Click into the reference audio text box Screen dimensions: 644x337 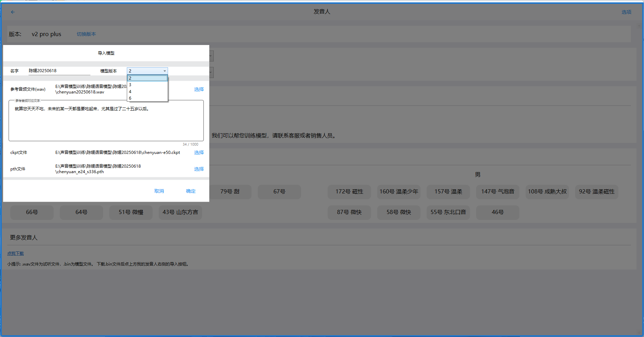tap(106, 121)
